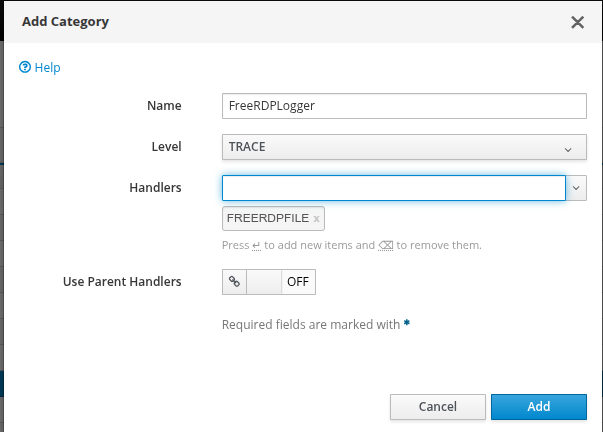
Task: Click the blue Add button
Action: pos(538,406)
